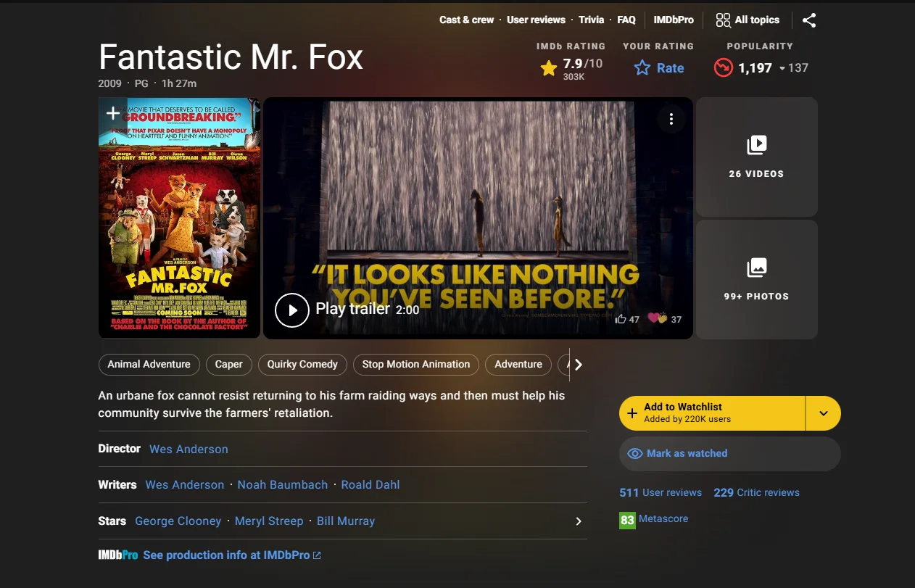React with the heart on the trailer
This screenshot has width=915, height=588.
(x=655, y=317)
